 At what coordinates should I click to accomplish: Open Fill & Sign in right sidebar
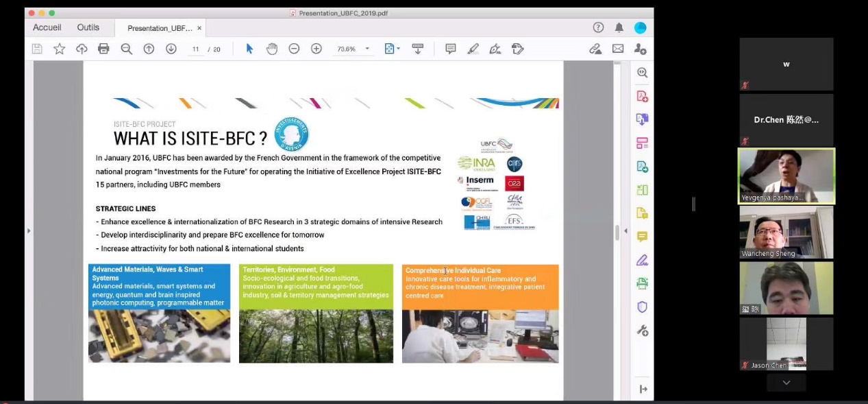click(642, 260)
